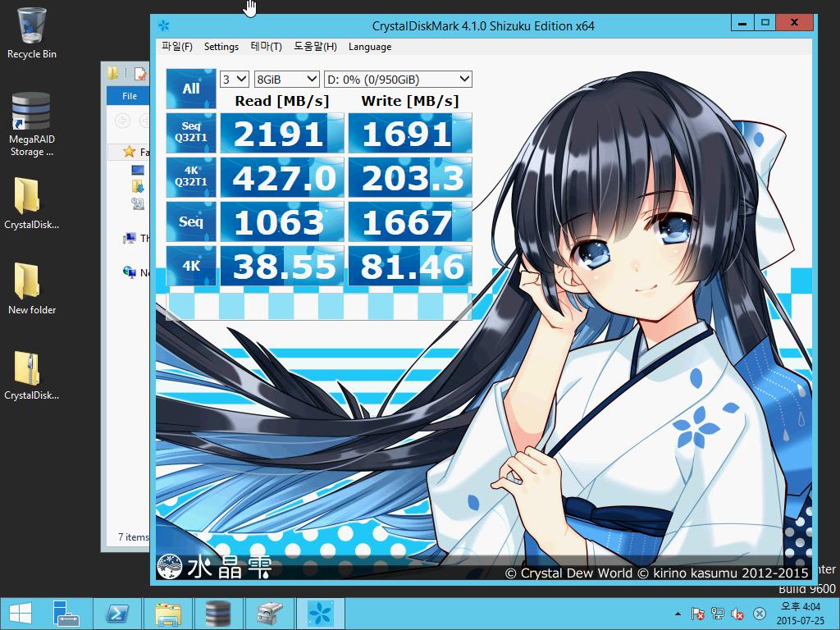840x630 pixels.
Task: Open the taskbar clock showing 오후 4:04
Action: coord(800,614)
